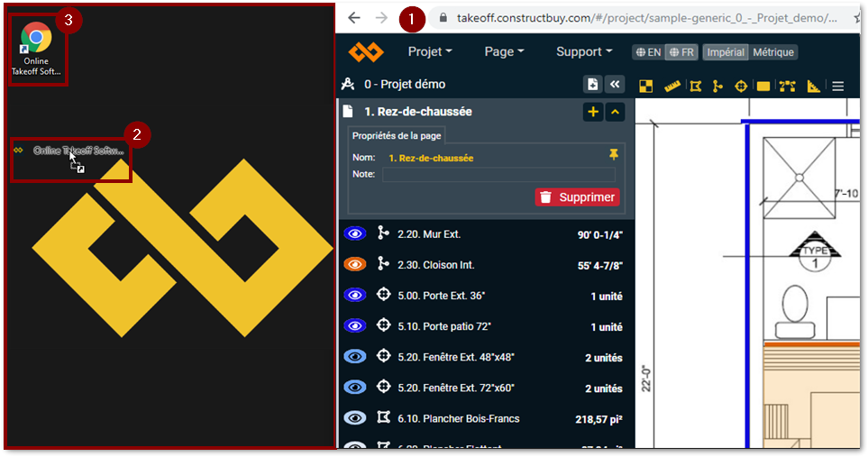Select the count target tool
This screenshot has width=868, height=457.
pos(741,87)
